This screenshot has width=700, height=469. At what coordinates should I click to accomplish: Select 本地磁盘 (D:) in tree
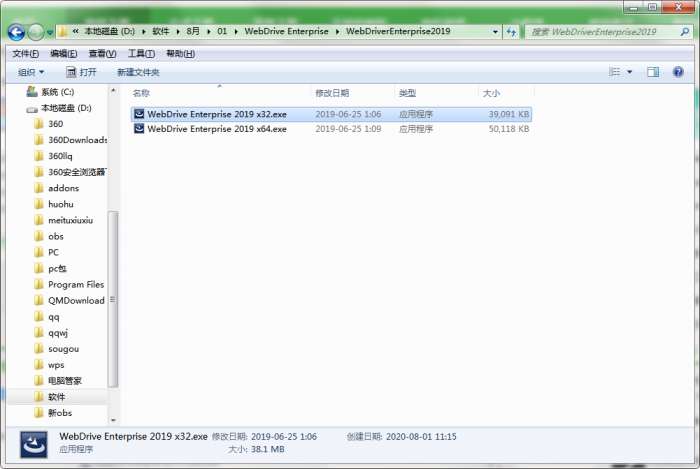click(x=59, y=108)
